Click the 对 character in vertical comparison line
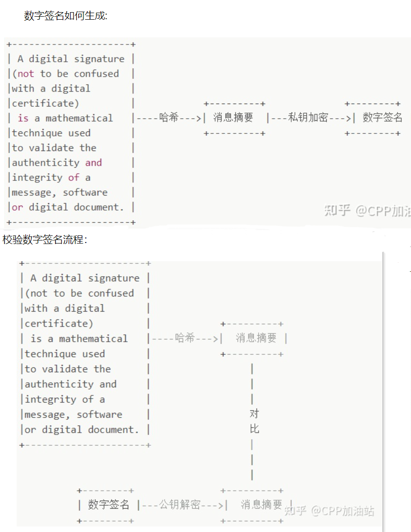Image resolution: width=411 pixels, height=532 pixels. coord(254,414)
